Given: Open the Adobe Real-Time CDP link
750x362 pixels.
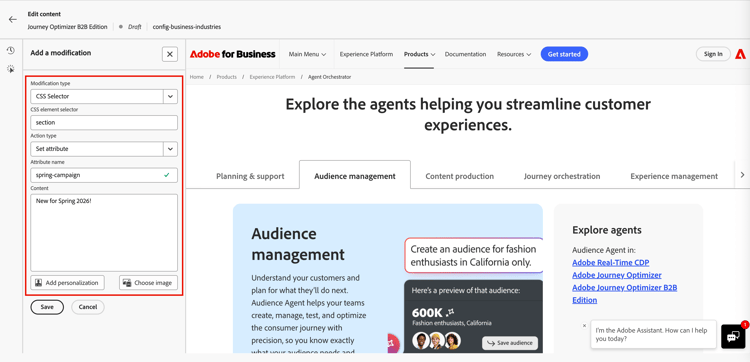Looking at the screenshot, I should tap(610, 263).
